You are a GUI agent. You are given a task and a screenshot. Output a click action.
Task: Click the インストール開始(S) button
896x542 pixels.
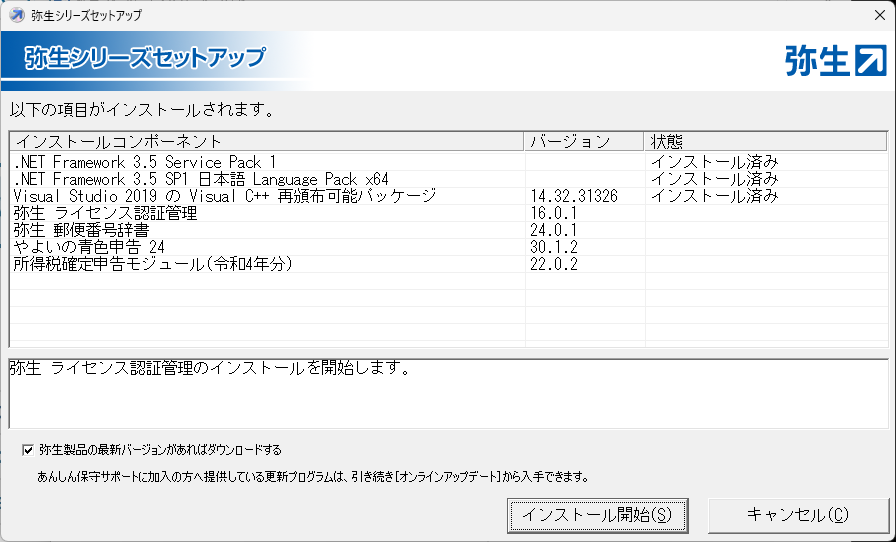pyautogui.click(x=597, y=515)
